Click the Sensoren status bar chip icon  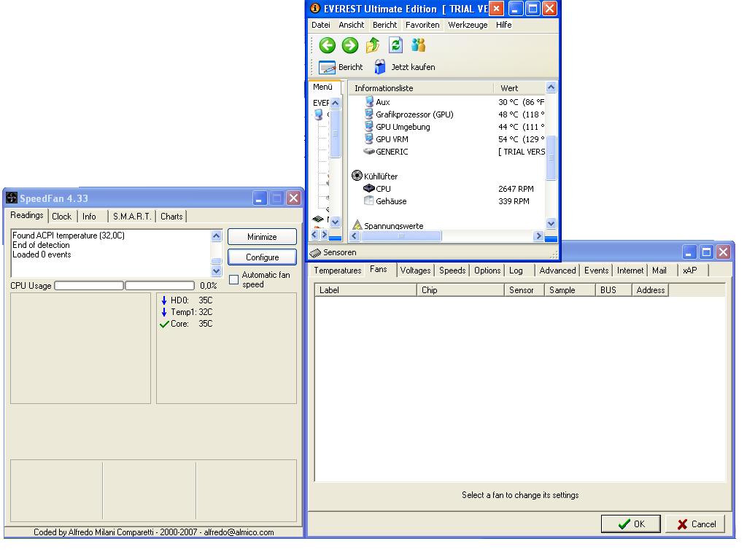click(315, 253)
